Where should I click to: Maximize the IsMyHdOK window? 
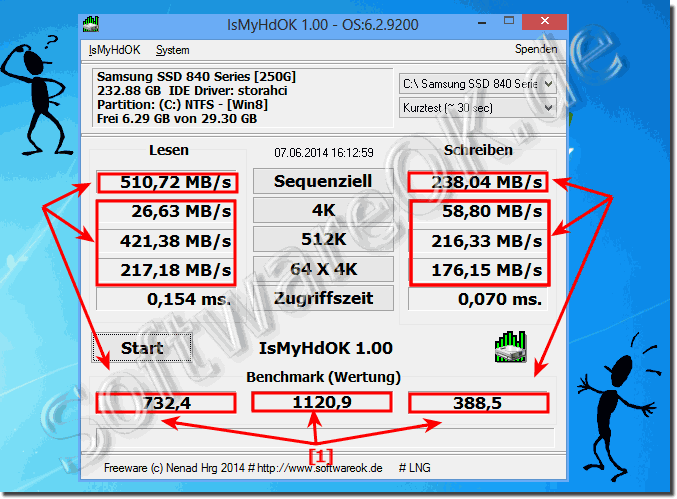tap(509, 21)
